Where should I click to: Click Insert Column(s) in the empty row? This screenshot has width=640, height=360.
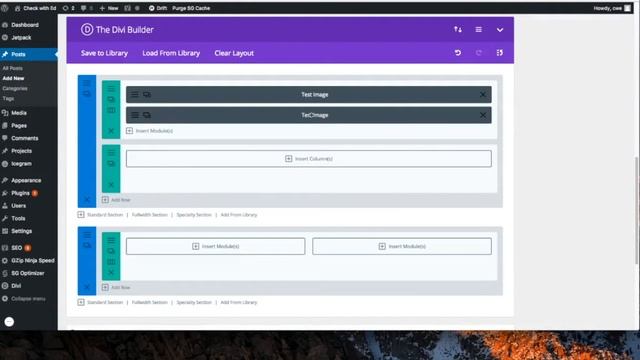point(309,158)
